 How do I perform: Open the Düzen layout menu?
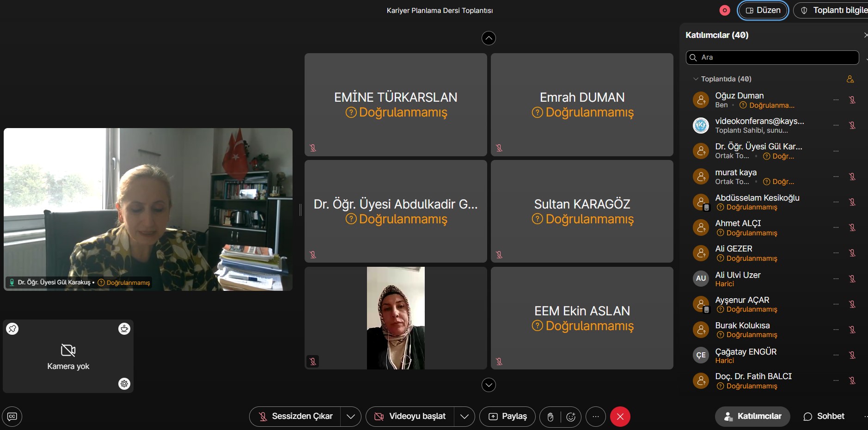763,10
